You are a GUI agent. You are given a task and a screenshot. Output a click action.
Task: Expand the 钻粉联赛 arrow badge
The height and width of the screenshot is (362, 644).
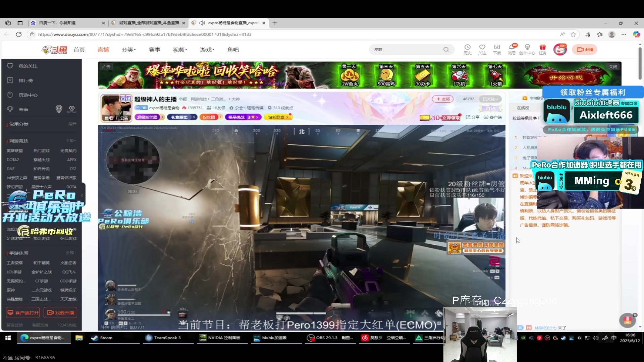[x=278, y=117]
